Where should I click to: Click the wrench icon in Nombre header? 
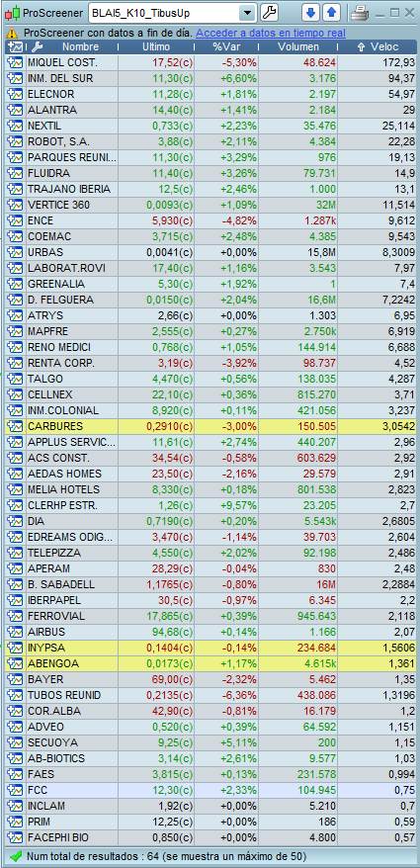tap(38, 47)
